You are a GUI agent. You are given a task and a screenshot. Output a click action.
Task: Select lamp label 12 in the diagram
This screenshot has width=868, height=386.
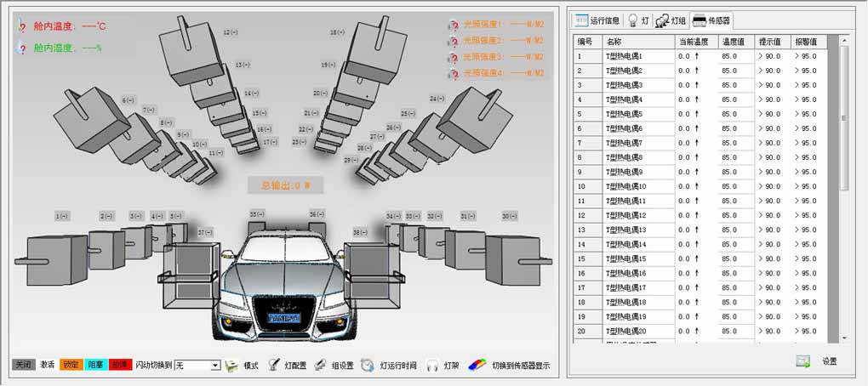tap(231, 32)
